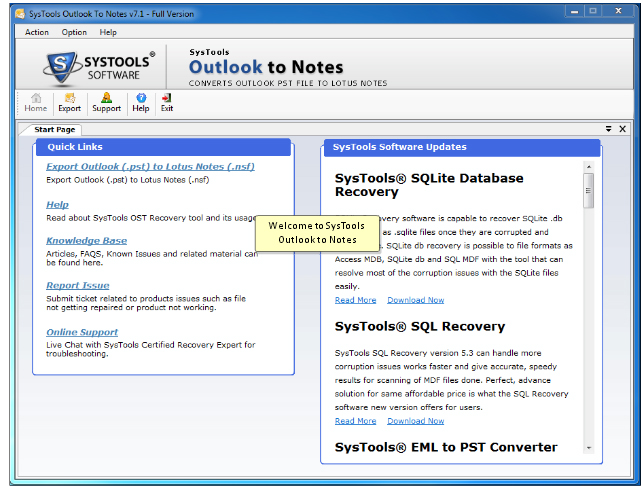Image resolution: width=643 pixels, height=486 pixels.
Task: Click the Exit toolbar icon
Action: [x=167, y=102]
